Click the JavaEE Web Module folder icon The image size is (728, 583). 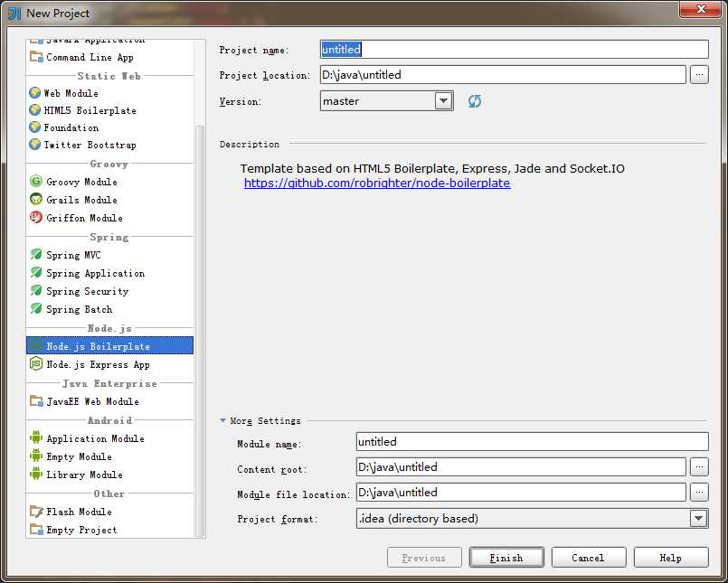[x=36, y=400]
